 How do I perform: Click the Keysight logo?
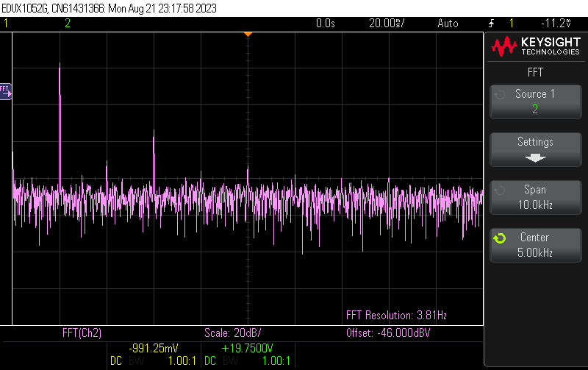536,46
